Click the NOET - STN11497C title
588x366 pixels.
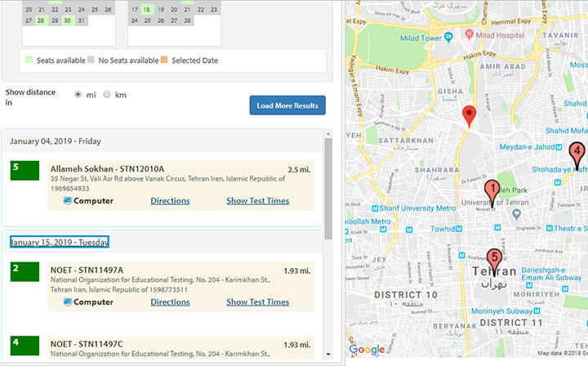click(87, 344)
